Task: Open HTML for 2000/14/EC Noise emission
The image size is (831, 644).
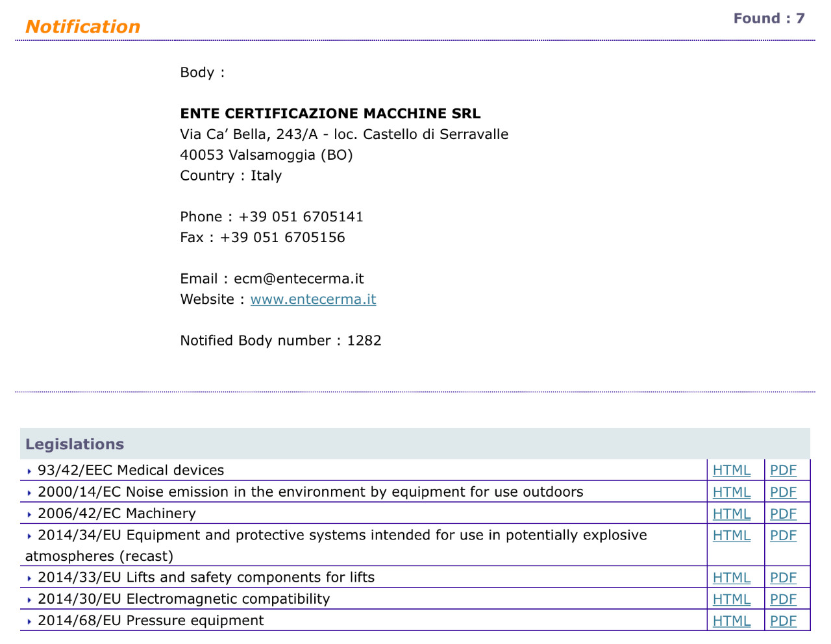Action: pyautogui.click(x=731, y=492)
